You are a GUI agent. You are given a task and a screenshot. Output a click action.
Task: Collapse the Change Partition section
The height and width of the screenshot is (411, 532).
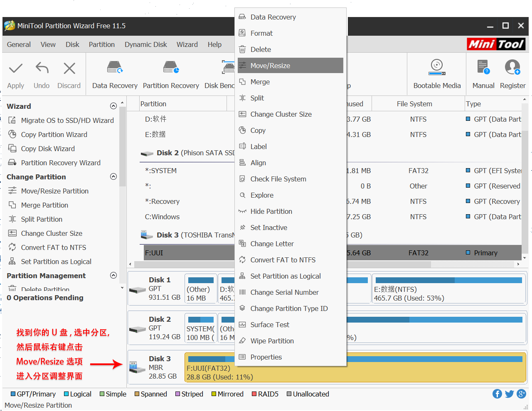click(113, 176)
